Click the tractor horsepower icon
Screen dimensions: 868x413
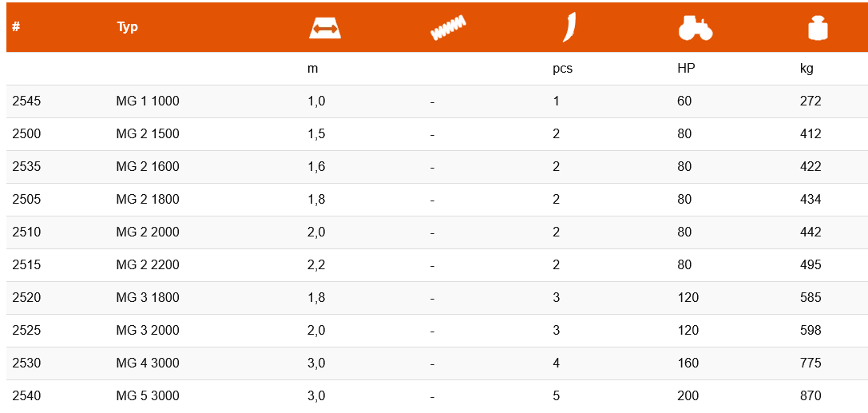(695, 28)
